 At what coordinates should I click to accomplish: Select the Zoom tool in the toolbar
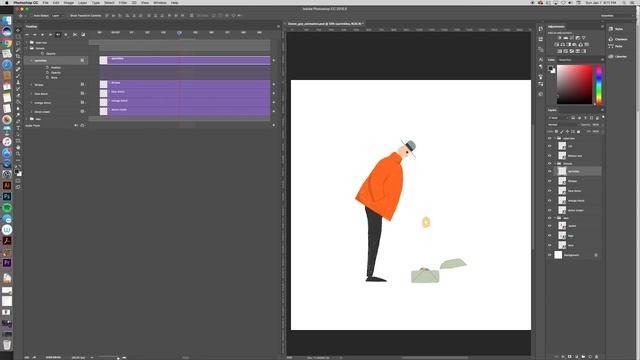[18, 154]
